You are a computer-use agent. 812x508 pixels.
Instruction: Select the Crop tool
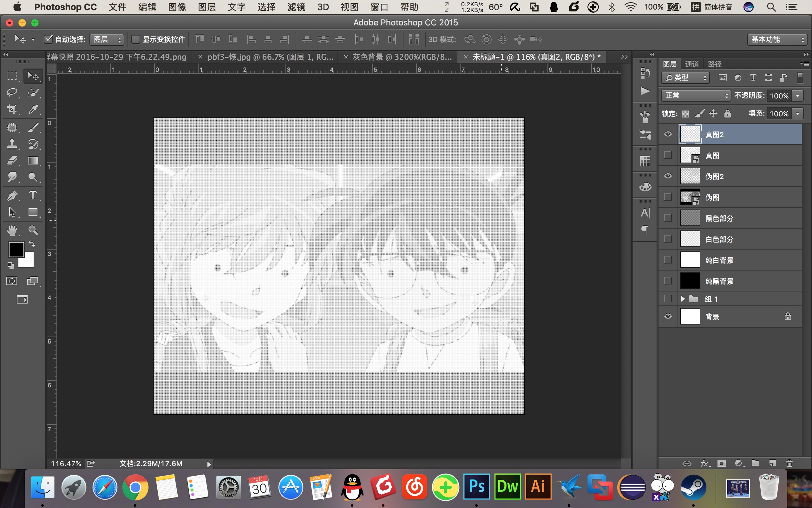click(x=12, y=109)
